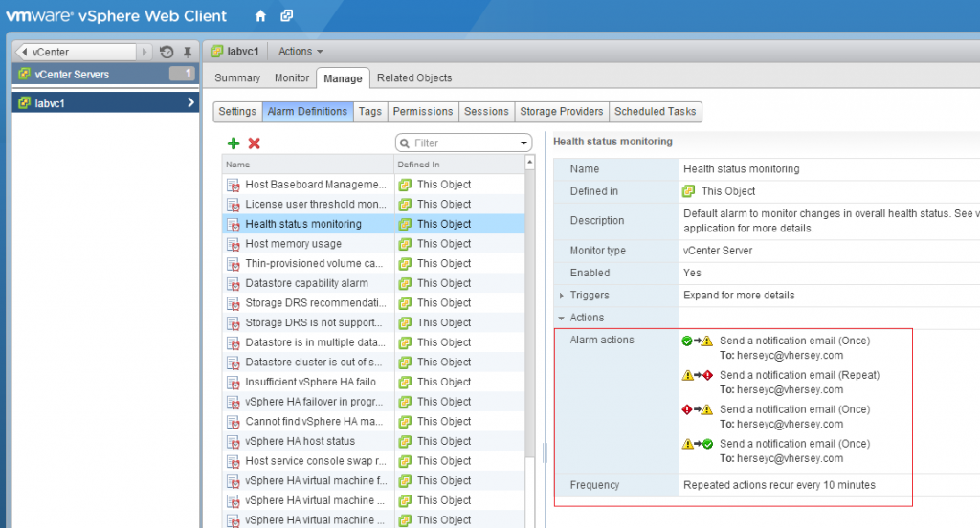Select the Storage DRS is not supported alarm
This screenshot has height=528, width=980.
point(374,323)
